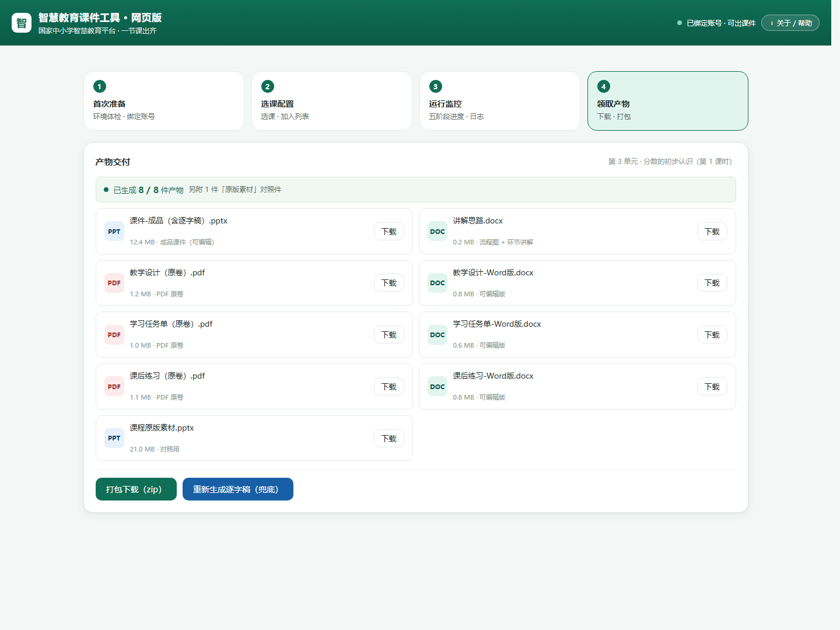Download 学习任务单-Word版.docx
Image resolution: width=840 pixels, height=630 pixels.
[x=712, y=335]
